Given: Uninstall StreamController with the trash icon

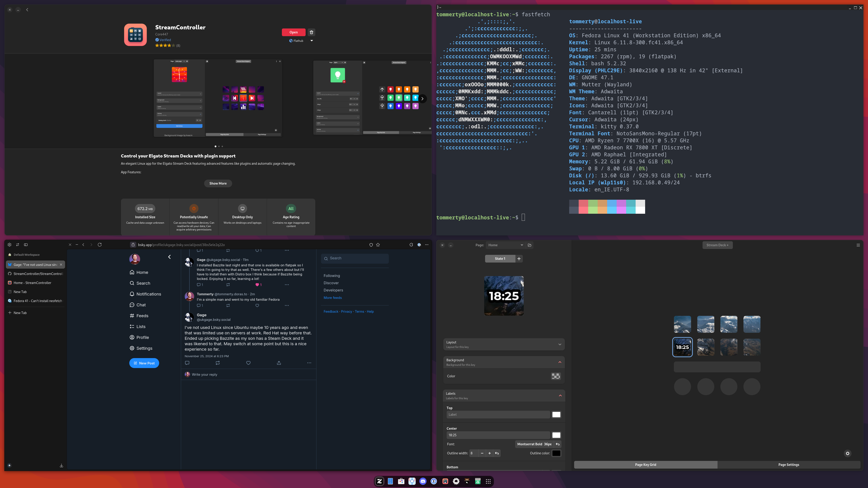Looking at the screenshot, I should click(311, 32).
